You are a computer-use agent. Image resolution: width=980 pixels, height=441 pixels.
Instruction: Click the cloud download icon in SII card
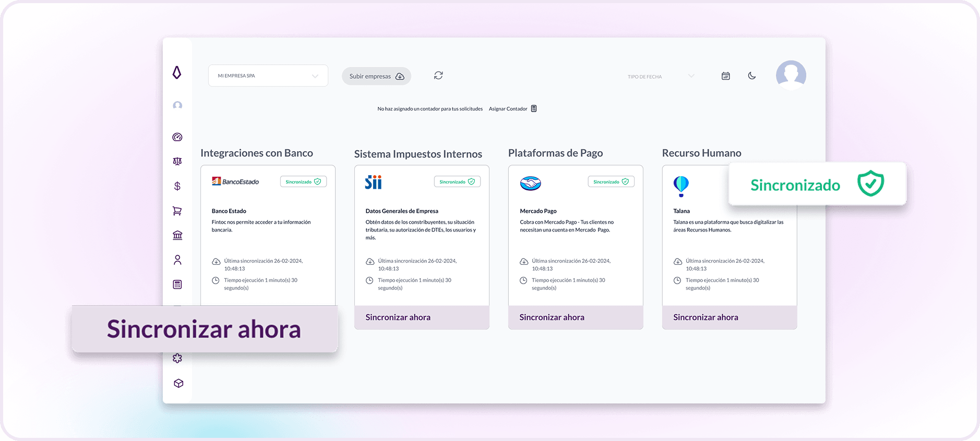369,261
